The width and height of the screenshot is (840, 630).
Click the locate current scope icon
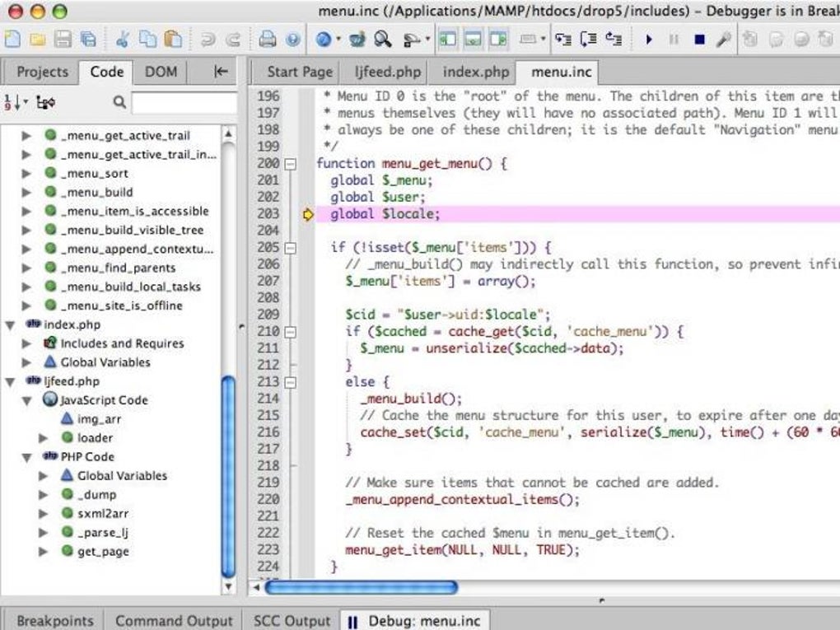tap(46, 102)
